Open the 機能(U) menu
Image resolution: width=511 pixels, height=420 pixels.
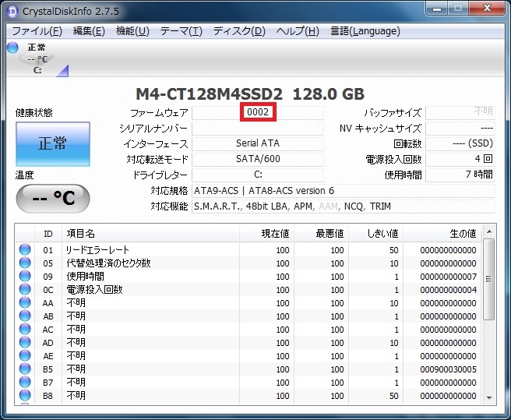pos(132,31)
